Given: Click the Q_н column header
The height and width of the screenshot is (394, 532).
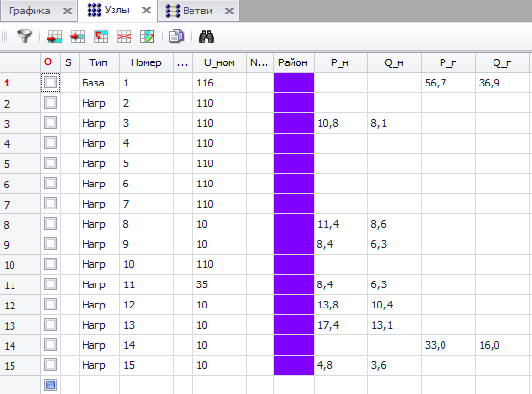Looking at the screenshot, I should tap(394, 62).
